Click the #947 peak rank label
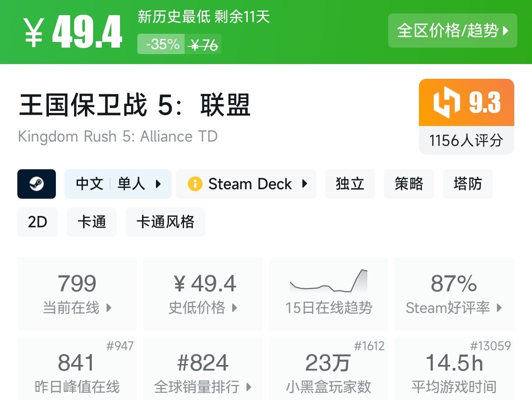This screenshot has height=400, width=532. [x=120, y=346]
